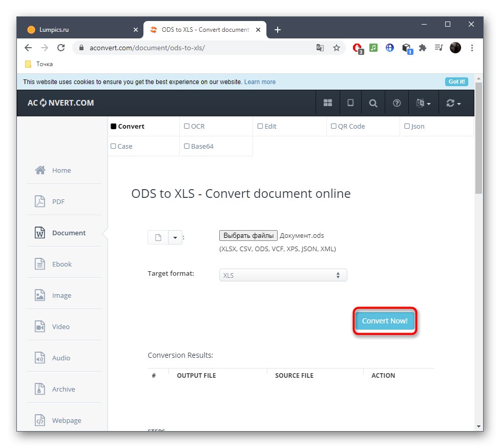This screenshot has width=500, height=448.
Task: Click the page vertical scrollbar thumb
Action: pyautogui.click(x=478, y=138)
